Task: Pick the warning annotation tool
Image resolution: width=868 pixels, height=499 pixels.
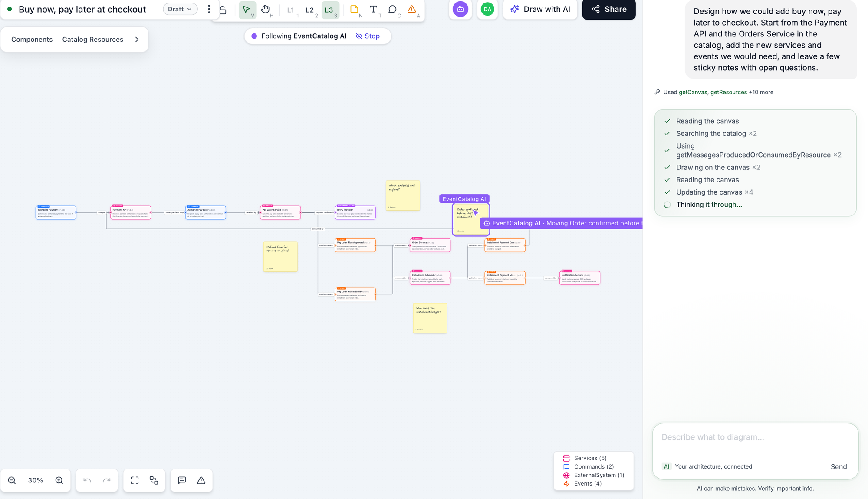Action: pos(412,10)
